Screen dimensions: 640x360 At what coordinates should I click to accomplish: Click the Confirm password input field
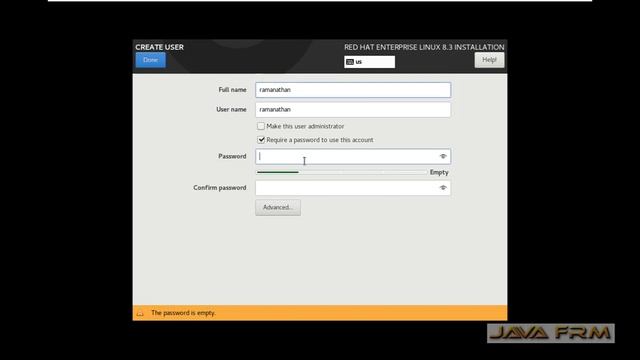[x=353, y=188]
